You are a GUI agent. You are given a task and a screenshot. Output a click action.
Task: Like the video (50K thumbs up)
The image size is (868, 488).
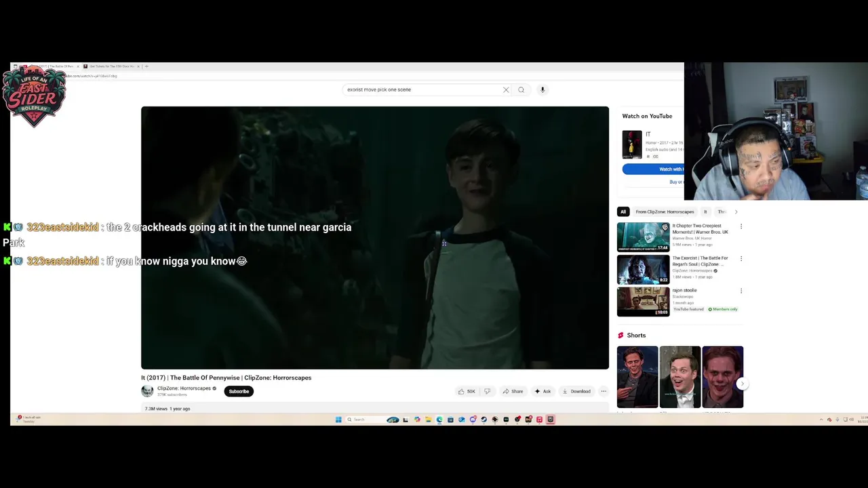[x=466, y=391]
